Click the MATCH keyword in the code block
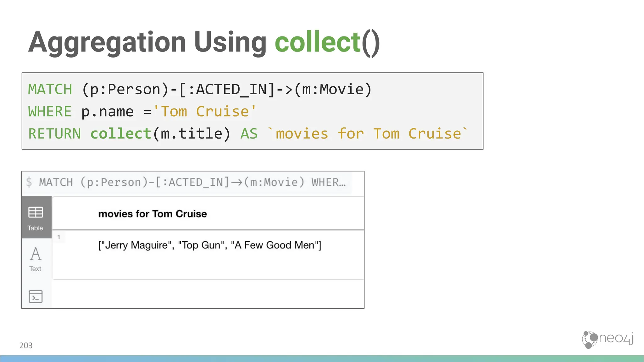 50,90
